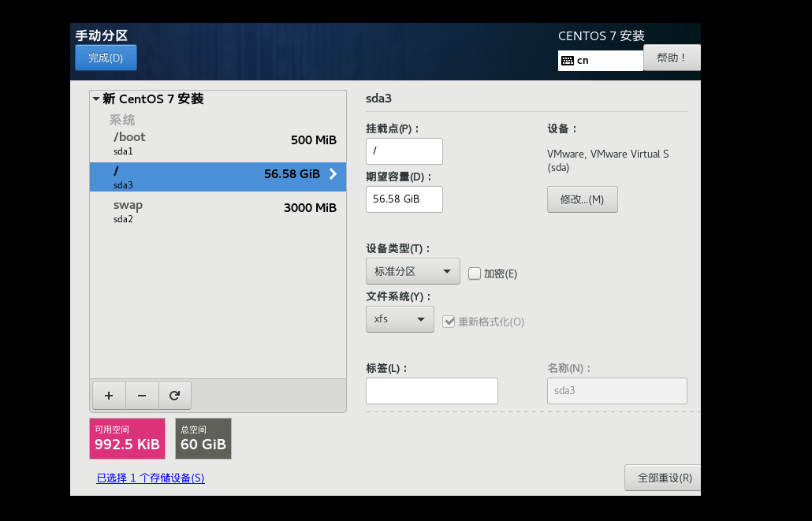Enable the 加密(E) encryption checkbox

pyautogui.click(x=475, y=274)
